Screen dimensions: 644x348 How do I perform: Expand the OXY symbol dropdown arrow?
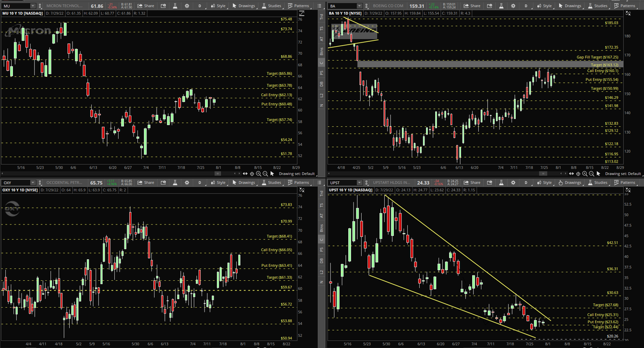click(33, 183)
